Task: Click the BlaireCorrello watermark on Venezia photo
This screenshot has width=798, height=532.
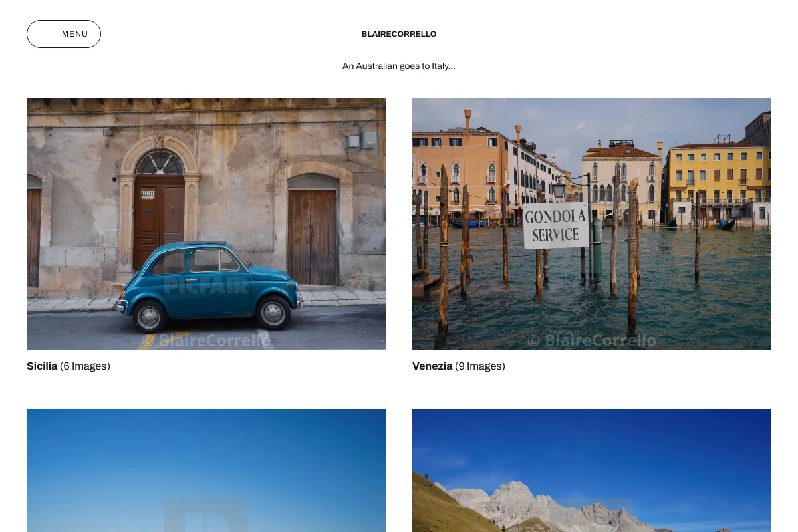Action: [592, 341]
